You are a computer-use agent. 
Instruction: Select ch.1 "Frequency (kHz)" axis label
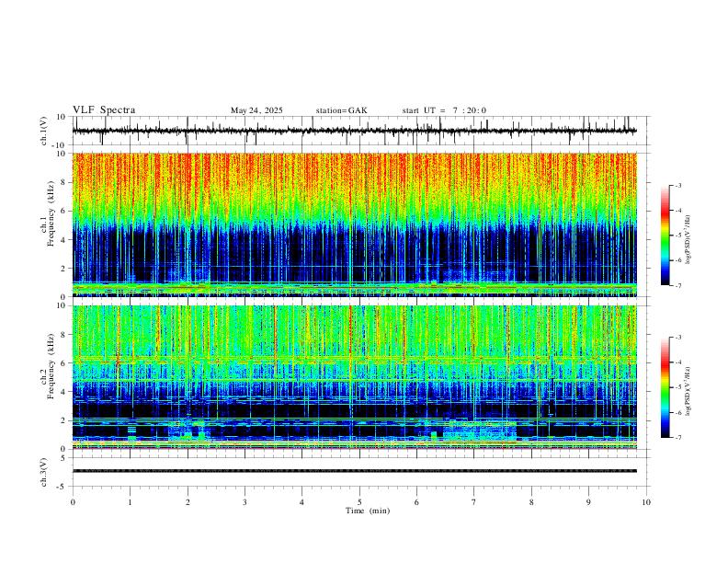51,214
